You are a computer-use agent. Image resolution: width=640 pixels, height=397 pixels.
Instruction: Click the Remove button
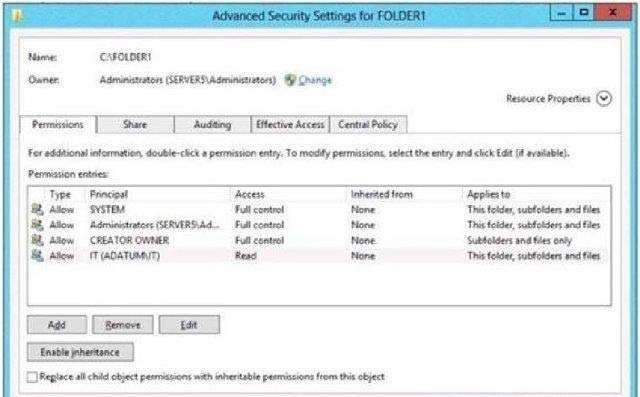coord(123,325)
